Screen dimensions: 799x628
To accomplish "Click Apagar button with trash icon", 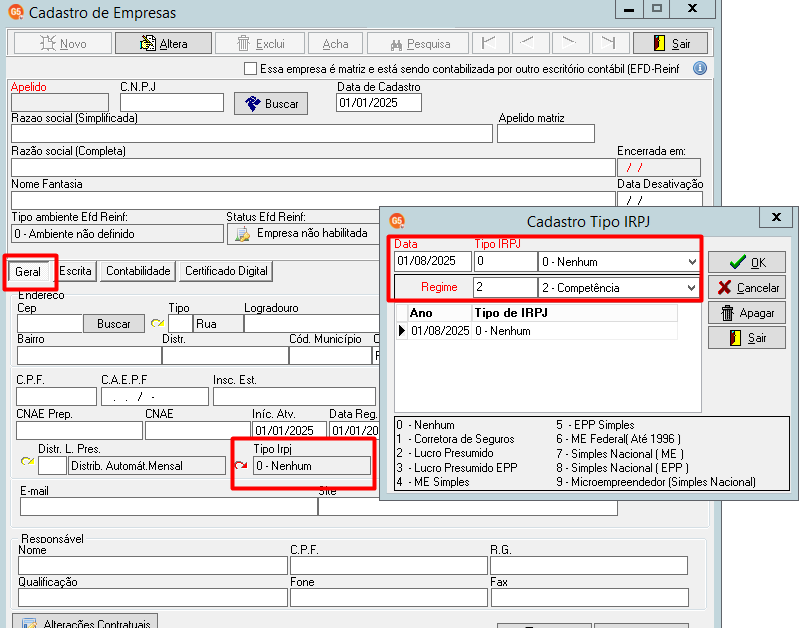I will tap(747, 313).
